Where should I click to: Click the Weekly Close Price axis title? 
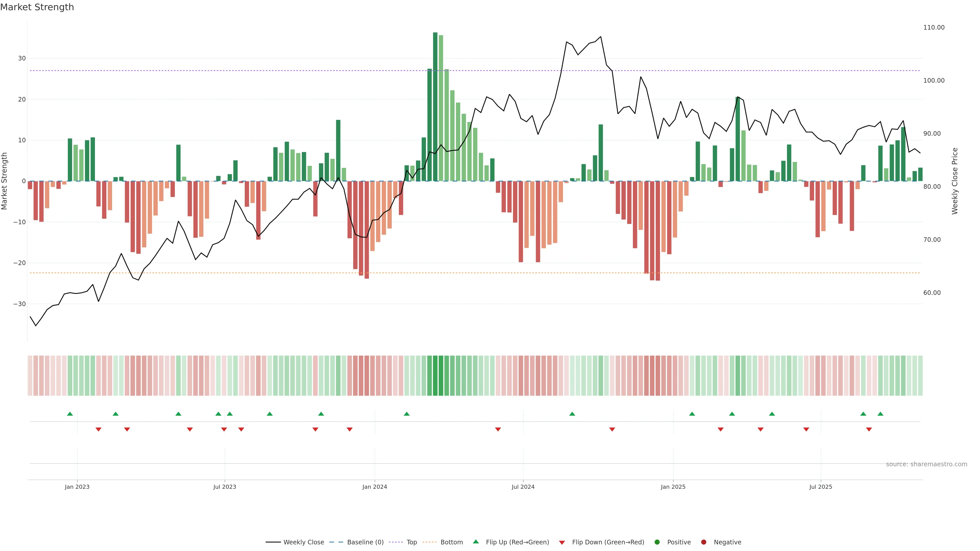[955, 181]
